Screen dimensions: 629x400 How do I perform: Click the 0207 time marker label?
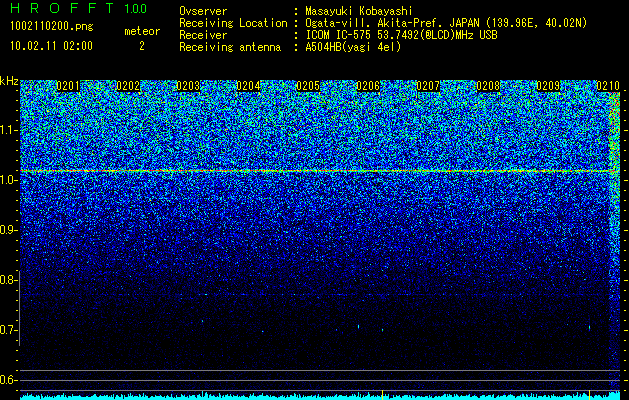(x=428, y=86)
